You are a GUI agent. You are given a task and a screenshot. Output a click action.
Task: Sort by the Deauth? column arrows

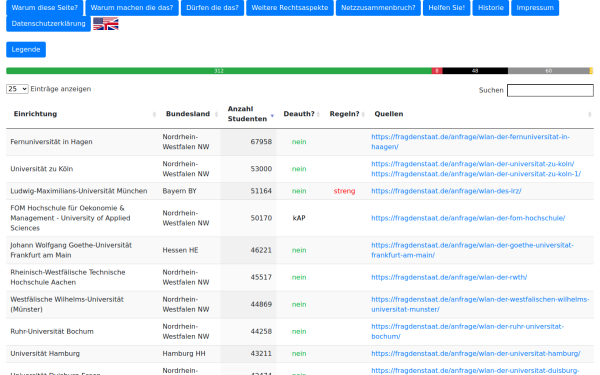pyautogui.click(x=318, y=114)
